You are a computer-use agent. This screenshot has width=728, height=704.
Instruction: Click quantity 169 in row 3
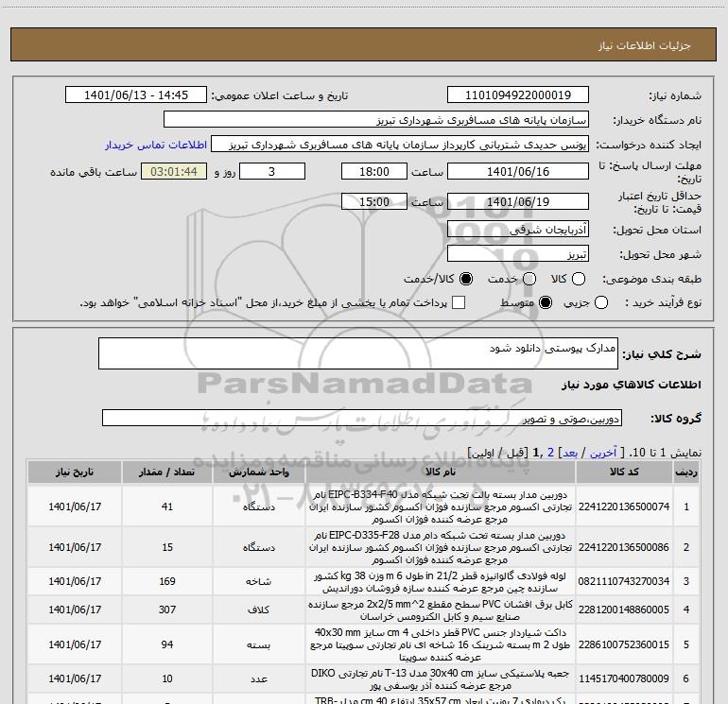point(167,581)
